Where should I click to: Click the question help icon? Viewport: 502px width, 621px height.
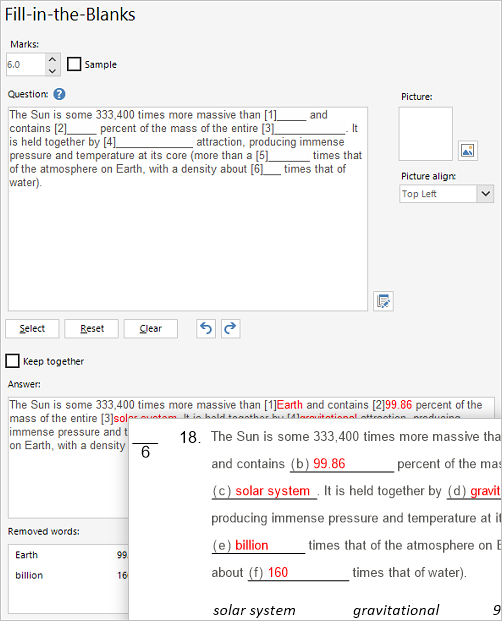click(59, 94)
